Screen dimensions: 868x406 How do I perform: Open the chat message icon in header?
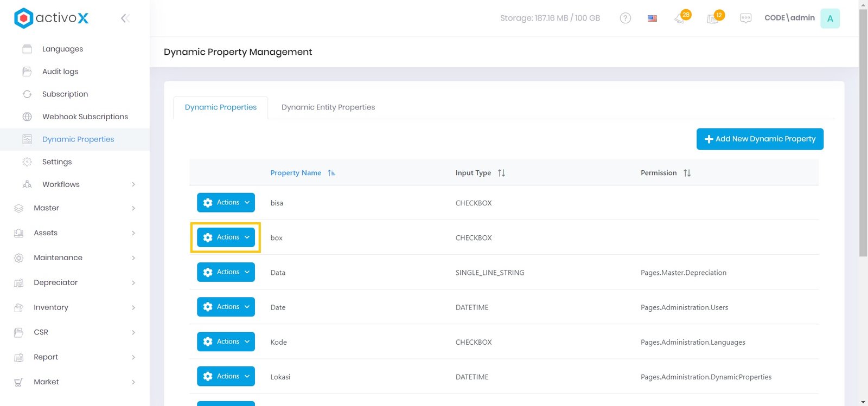pyautogui.click(x=746, y=18)
